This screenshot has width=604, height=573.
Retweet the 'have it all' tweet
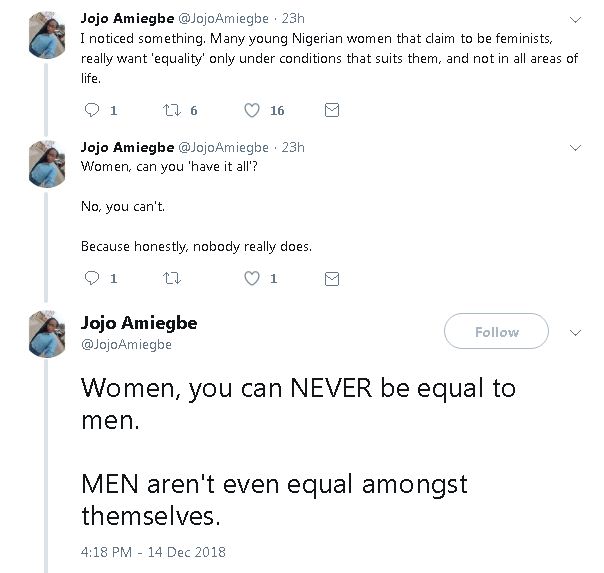pos(171,278)
